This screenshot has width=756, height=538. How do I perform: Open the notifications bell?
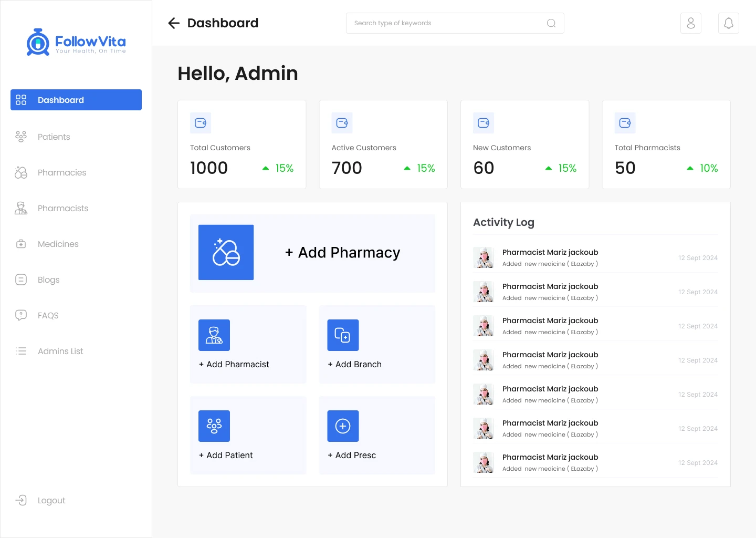[x=728, y=23]
